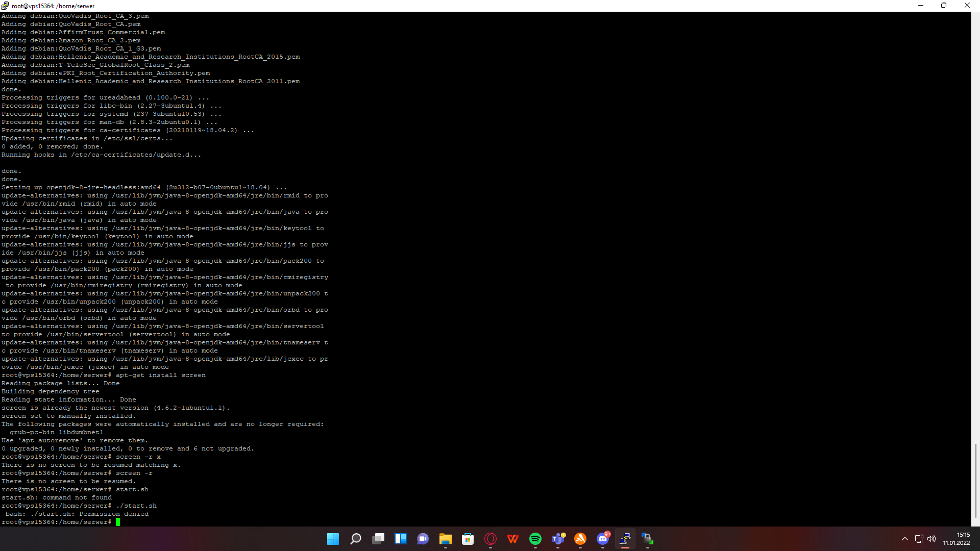Open Microsoft Store from taskbar

point(468,539)
